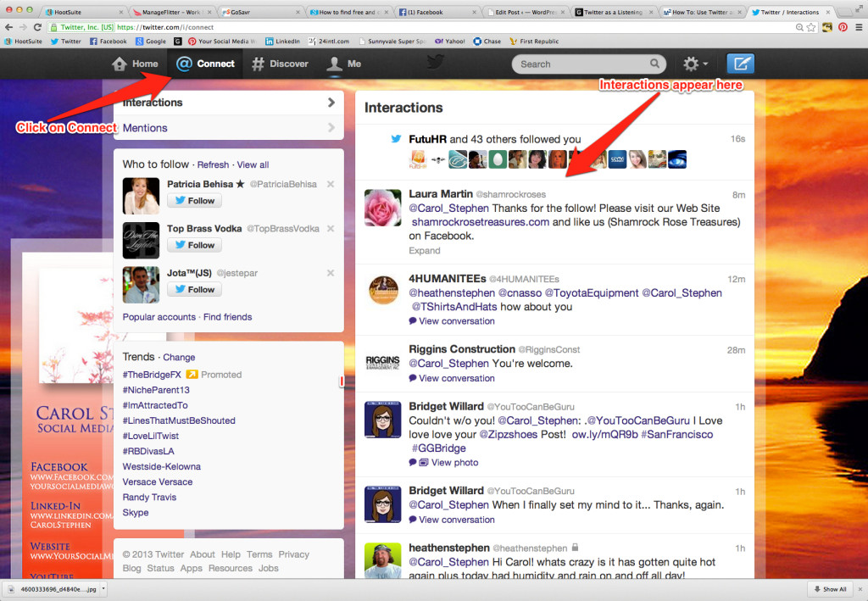Image resolution: width=868 pixels, height=601 pixels.
Task: Click the Riggins Construction logo avatar
Action: (382, 363)
